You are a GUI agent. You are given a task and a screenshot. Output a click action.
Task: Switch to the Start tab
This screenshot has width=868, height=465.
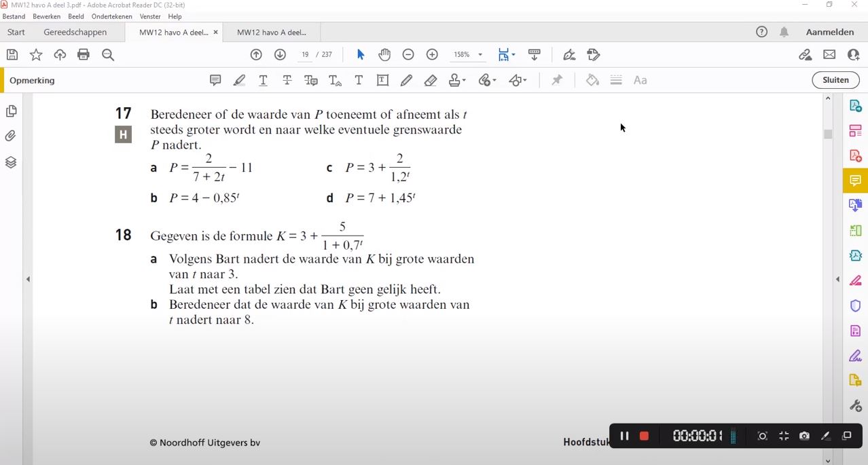tap(16, 32)
